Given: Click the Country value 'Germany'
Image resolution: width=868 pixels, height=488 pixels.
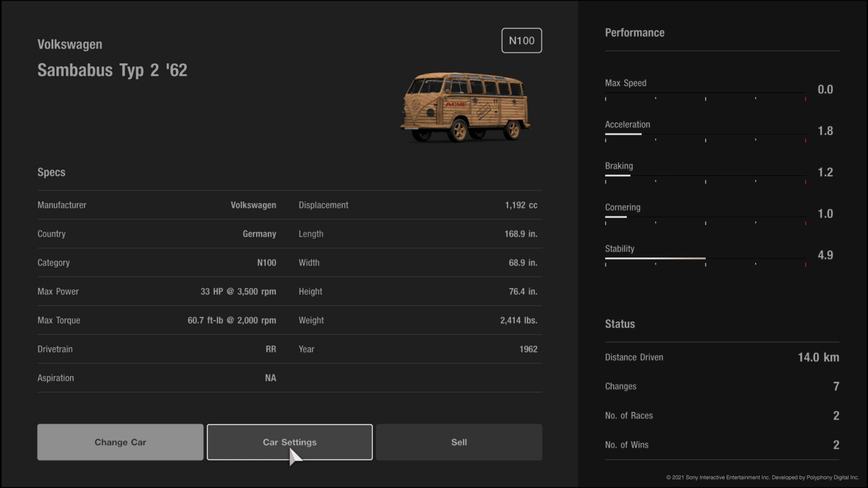Looking at the screenshot, I should pos(259,234).
